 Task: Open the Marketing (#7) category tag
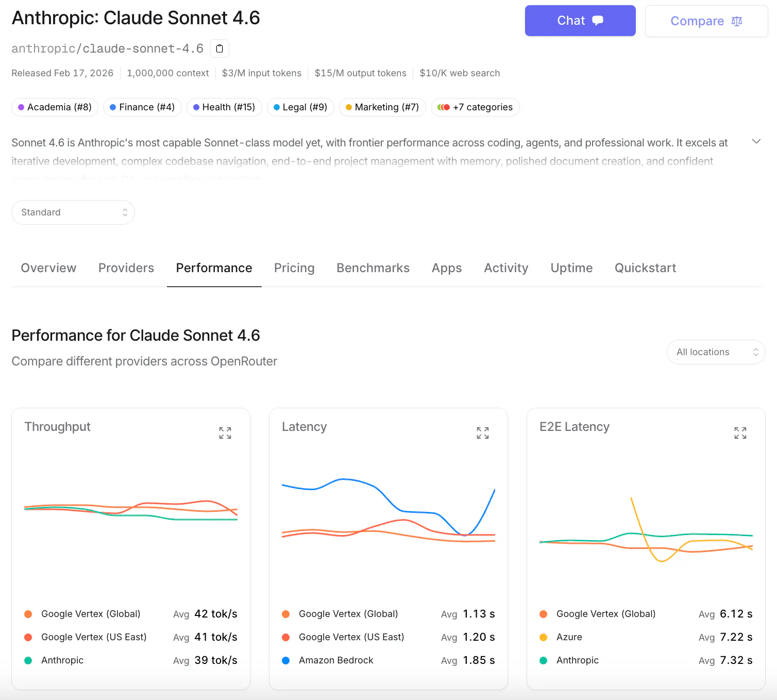pyautogui.click(x=382, y=107)
